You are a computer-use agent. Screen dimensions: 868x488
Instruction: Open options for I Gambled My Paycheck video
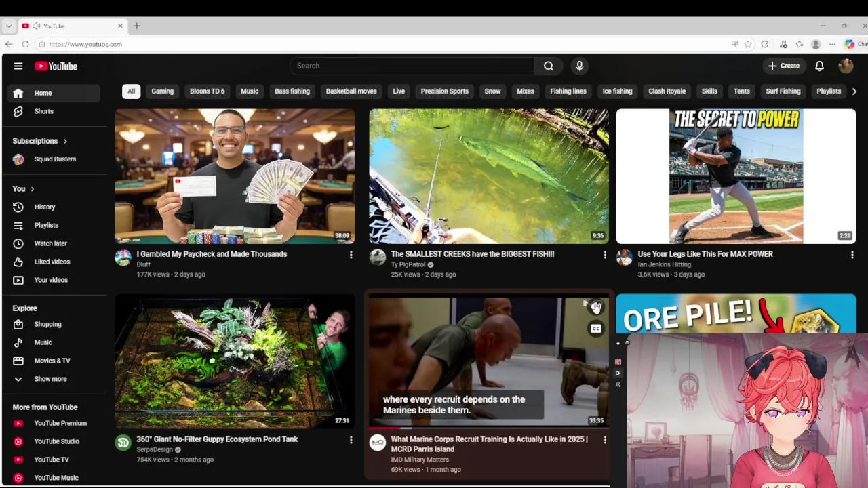351,255
